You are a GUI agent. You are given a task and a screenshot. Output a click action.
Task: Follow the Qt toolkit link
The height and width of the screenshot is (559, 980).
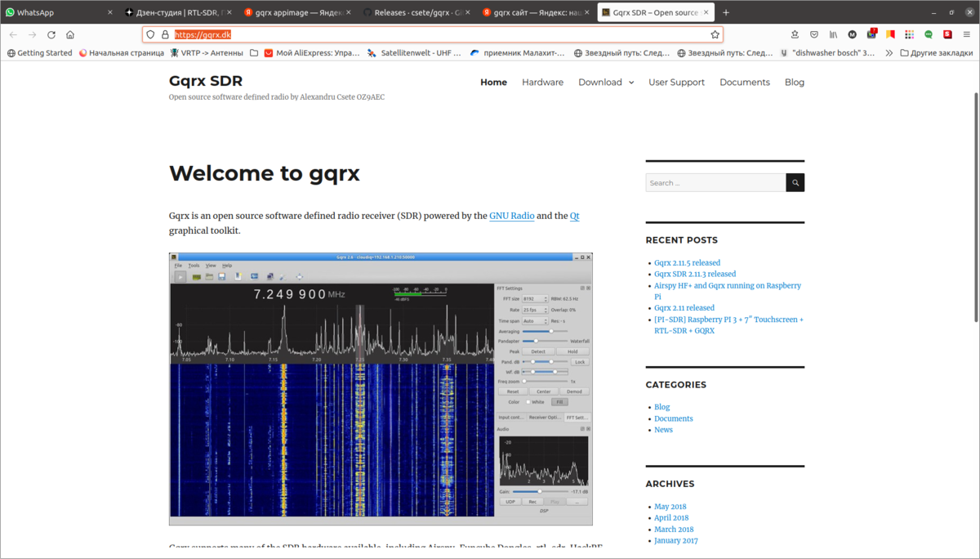tap(574, 216)
